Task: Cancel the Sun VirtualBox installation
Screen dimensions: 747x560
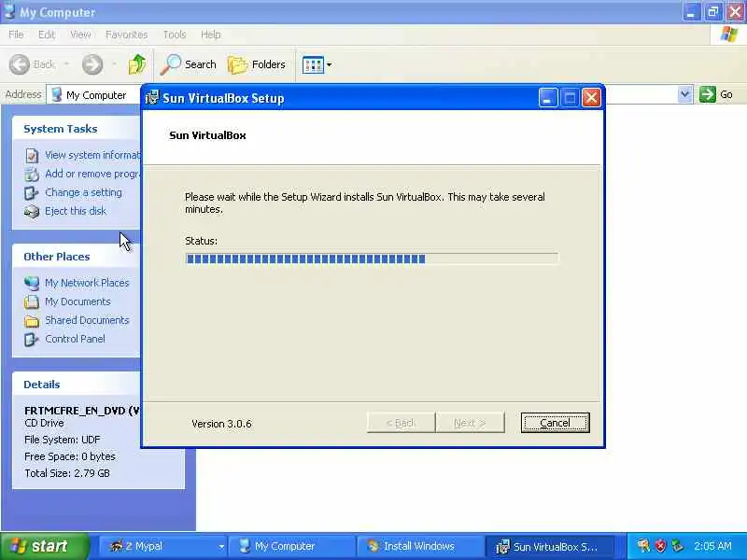Action: point(555,423)
